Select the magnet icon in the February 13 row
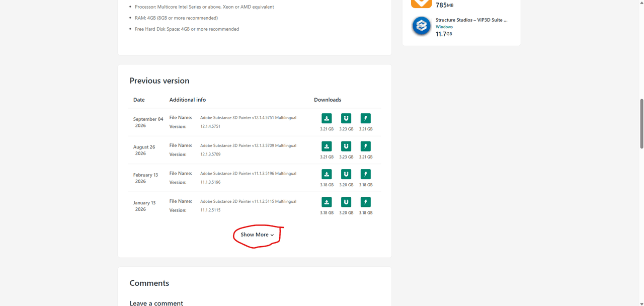The width and height of the screenshot is (644, 306). tap(346, 174)
